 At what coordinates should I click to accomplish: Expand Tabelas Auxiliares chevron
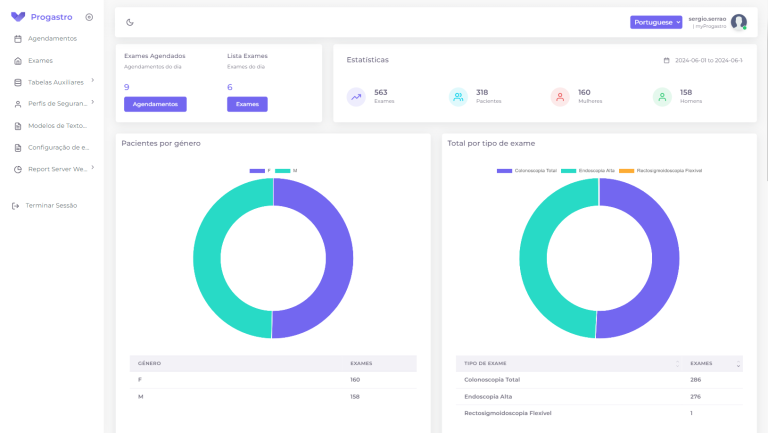[x=93, y=80]
